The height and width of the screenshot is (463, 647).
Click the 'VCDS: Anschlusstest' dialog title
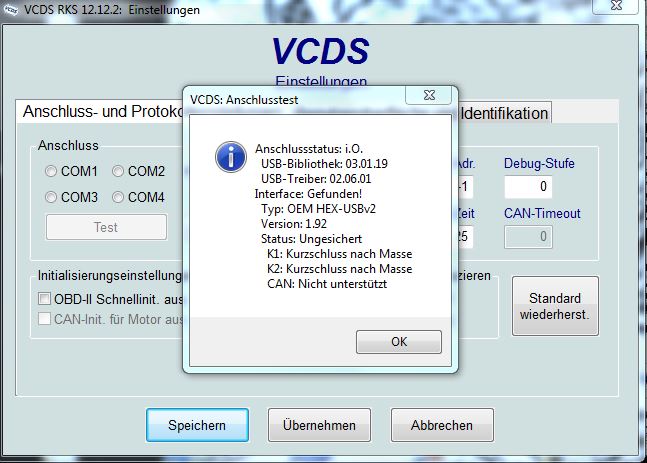click(x=244, y=100)
